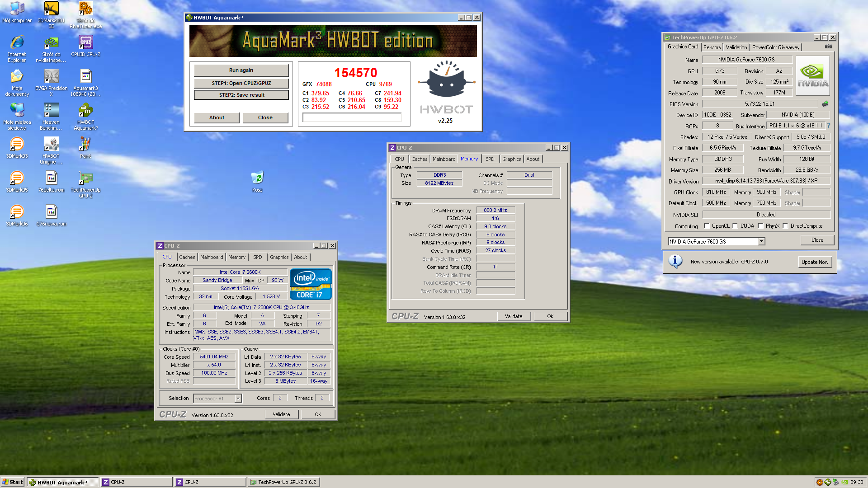Click About button in HWBOT Aquamark3
Viewport: 868px width, 488px height.
pyautogui.click(x=217, y=117)
